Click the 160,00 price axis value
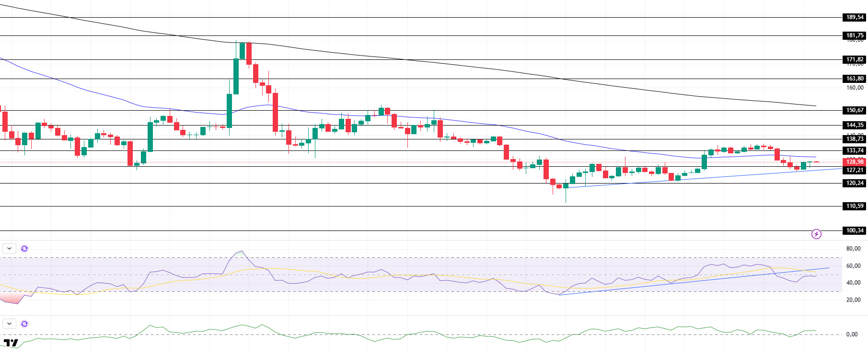The image size is (868, 356). (x=855, y=88)
